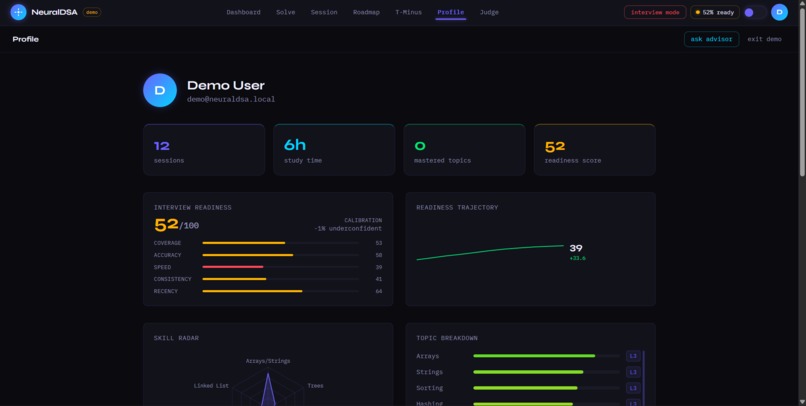Screen dimensions: 806x406
Task: Click the "+33.6" trajectory change text
Action: point(577,259)
